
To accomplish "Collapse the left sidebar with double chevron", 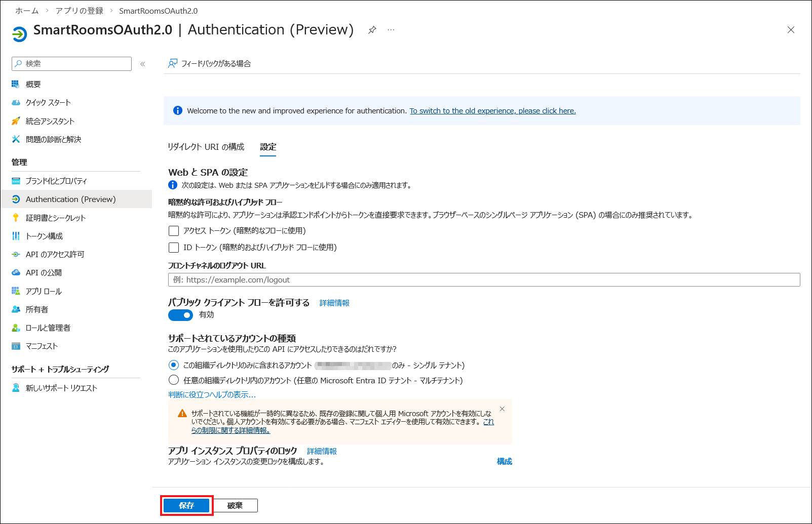I will point(143,64).
